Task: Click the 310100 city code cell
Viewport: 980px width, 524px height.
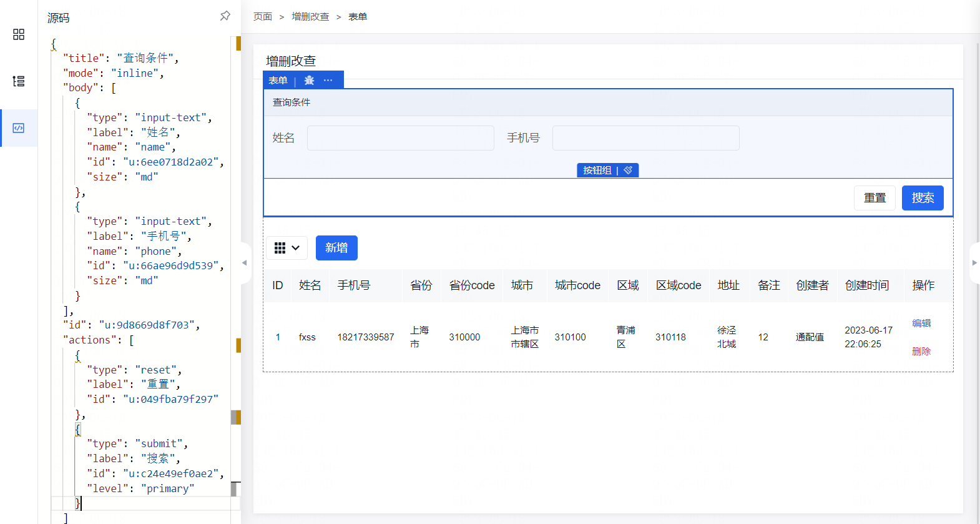Action: [570, 337]
